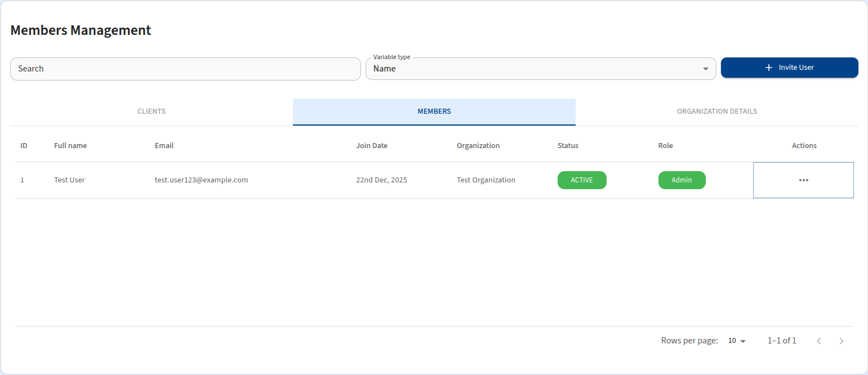Click the Status column header
868x375 pixels.
pos(568,145)
